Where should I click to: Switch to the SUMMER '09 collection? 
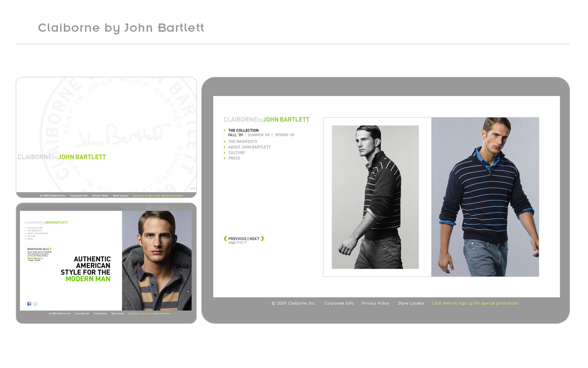[x=259, y=135]
